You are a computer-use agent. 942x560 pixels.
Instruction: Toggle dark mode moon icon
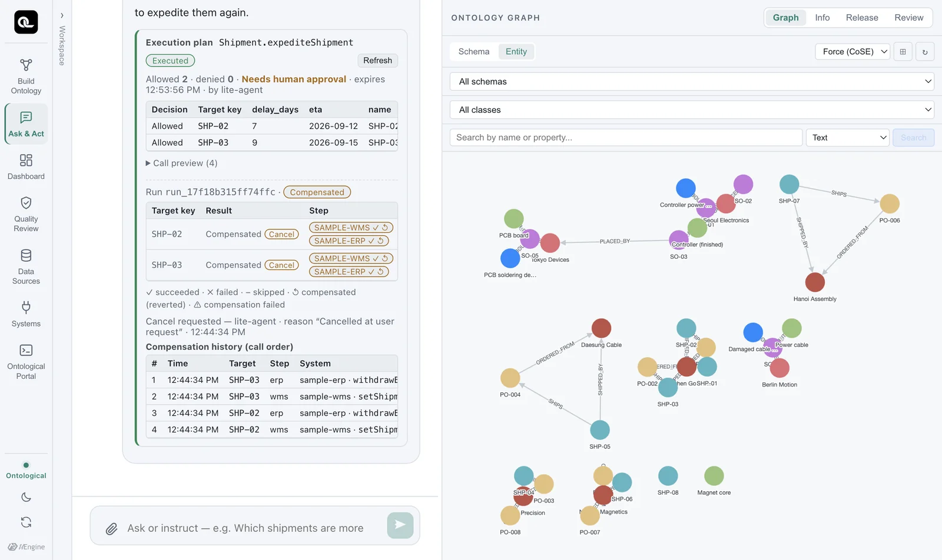[x=26, y=497]
